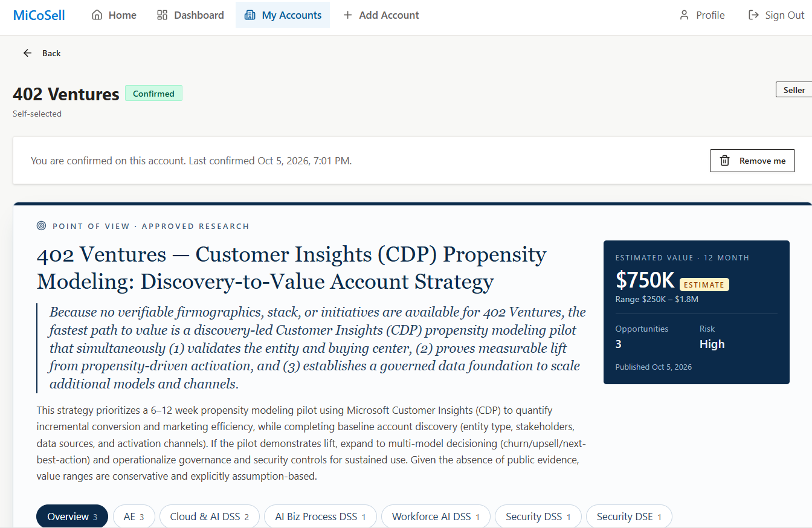Click the Dashboard grid icon
Screen dimensions: 812x528
point(162,15)
